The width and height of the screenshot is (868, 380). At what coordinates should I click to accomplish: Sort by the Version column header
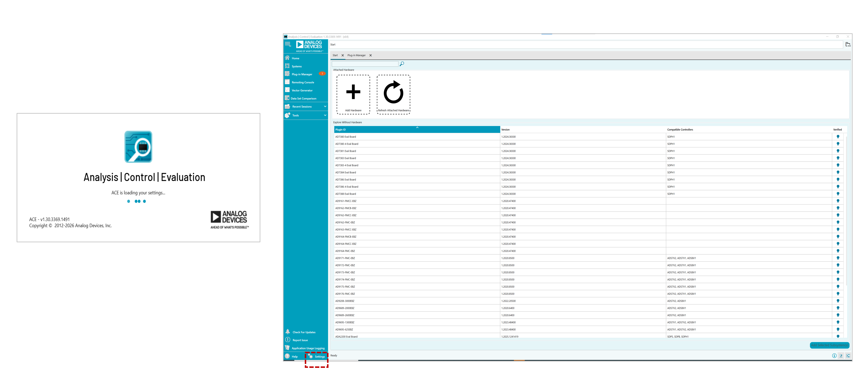[583, 130]
